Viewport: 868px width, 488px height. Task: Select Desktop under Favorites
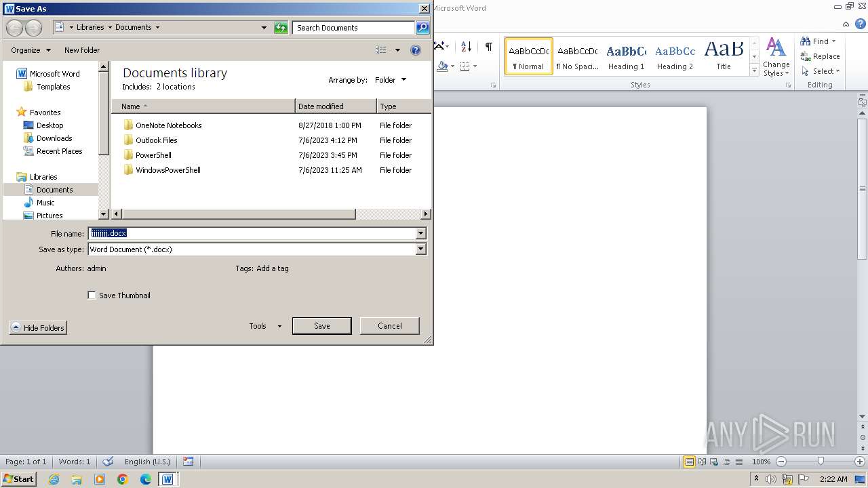(43, 125)
